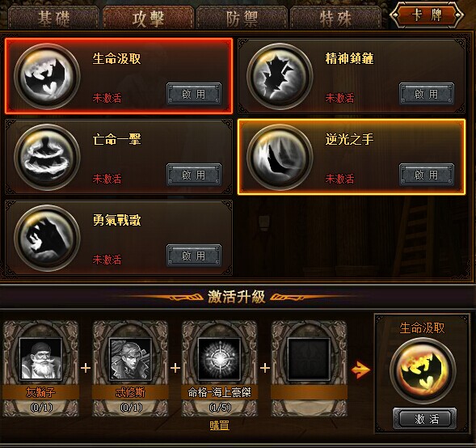Switch to the 攻擊 tab
The image size is (476, 448).
click(x=148, y=19)
